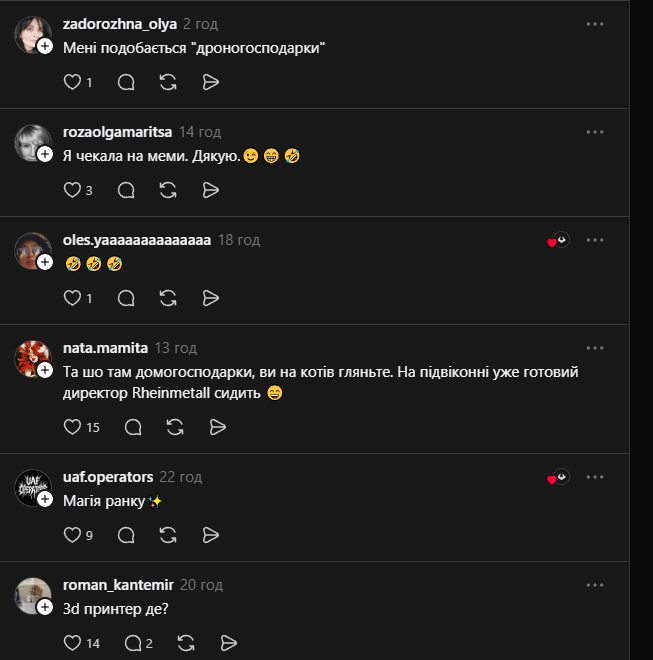Like nata.mamita's comment about Rheinmetall
653x660 pixels.
tap(72, 427)
